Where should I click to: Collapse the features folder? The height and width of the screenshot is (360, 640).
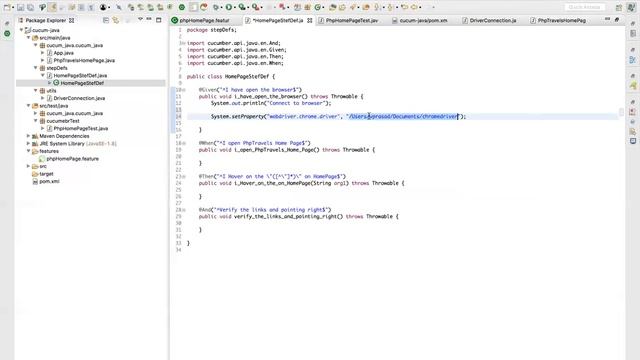pos(29,151)
